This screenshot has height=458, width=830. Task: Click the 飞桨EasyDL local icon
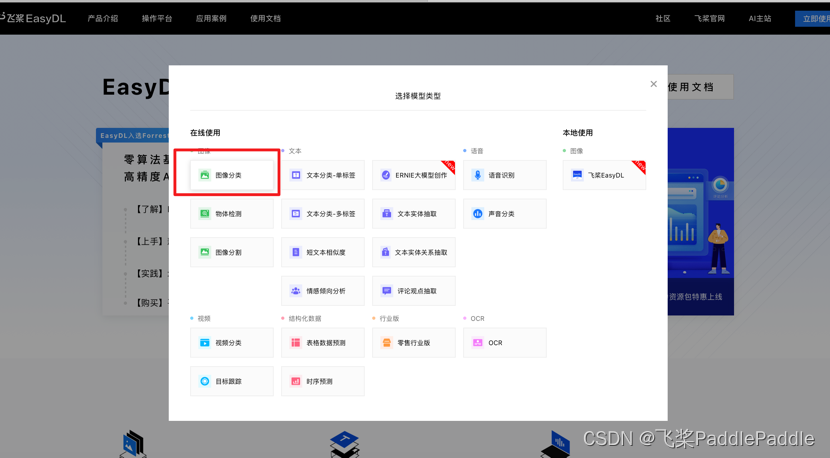[577, 175]
